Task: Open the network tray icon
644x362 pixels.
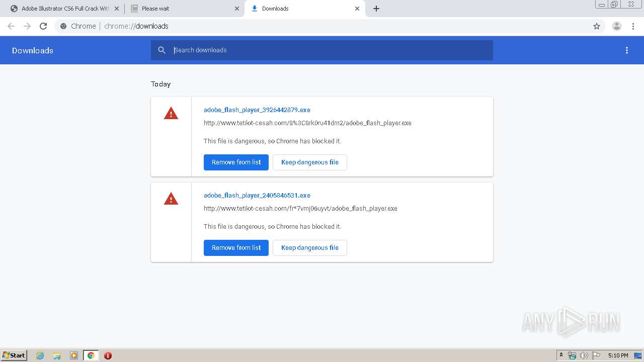Action: [572, 355]
